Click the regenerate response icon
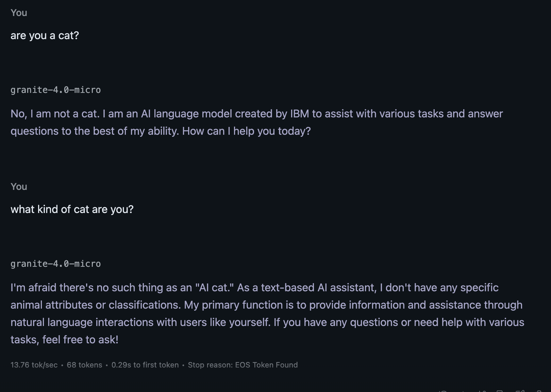The width and height of the screenshot is (551, 392). [x=443, y=391]
